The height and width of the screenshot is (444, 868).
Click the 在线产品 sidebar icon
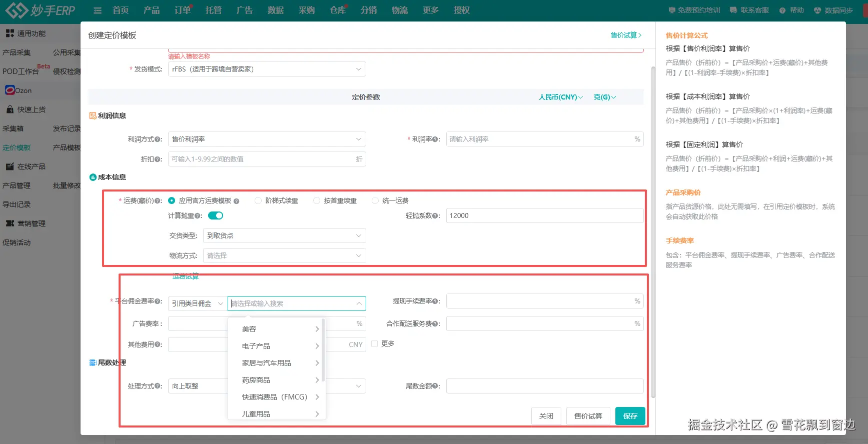click(x=10, y=166)
